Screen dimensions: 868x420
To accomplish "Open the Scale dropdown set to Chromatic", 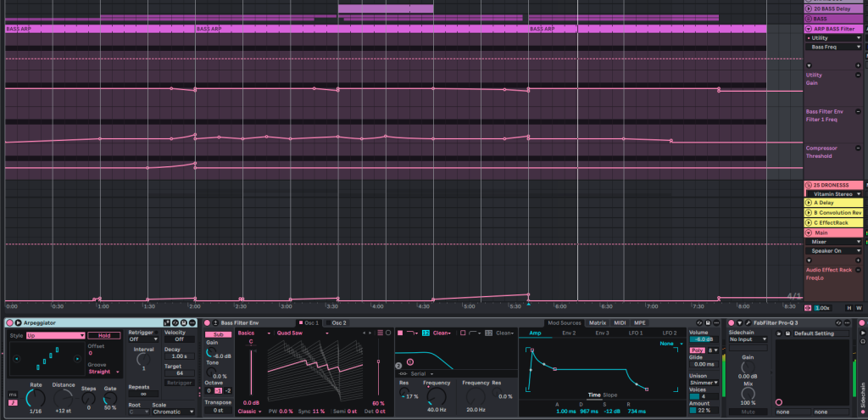I will pyautogui.click(x=174, y=412).
